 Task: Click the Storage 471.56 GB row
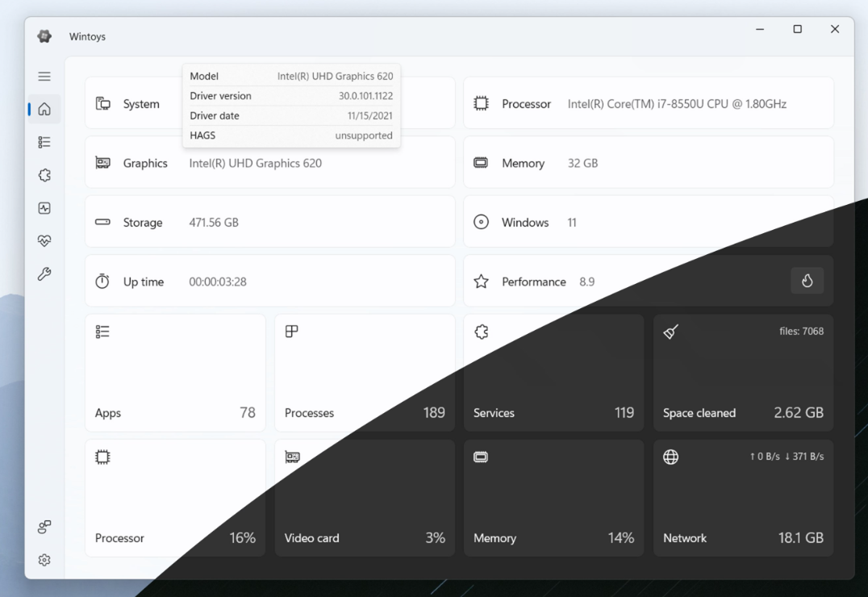pos(269,222)
